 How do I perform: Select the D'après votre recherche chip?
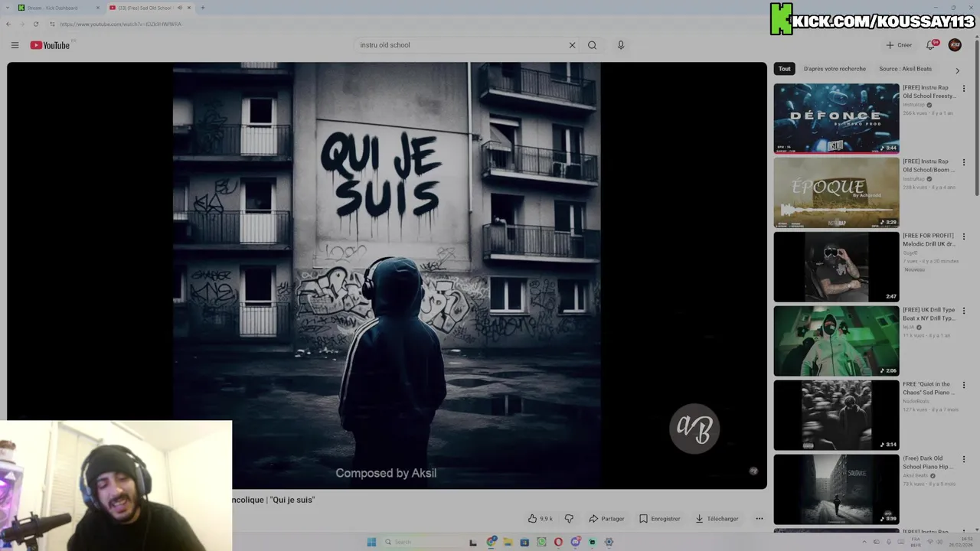click(x=835, y=69)
